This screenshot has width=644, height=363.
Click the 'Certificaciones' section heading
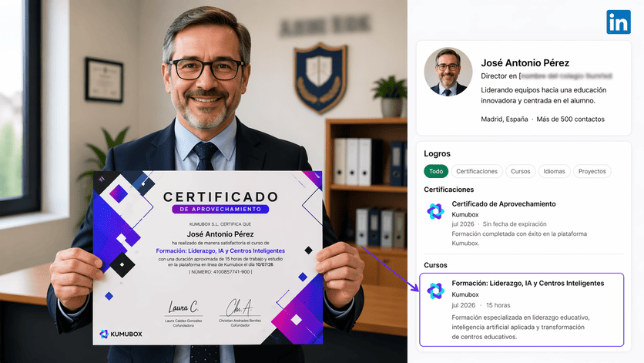click(448, 190)
